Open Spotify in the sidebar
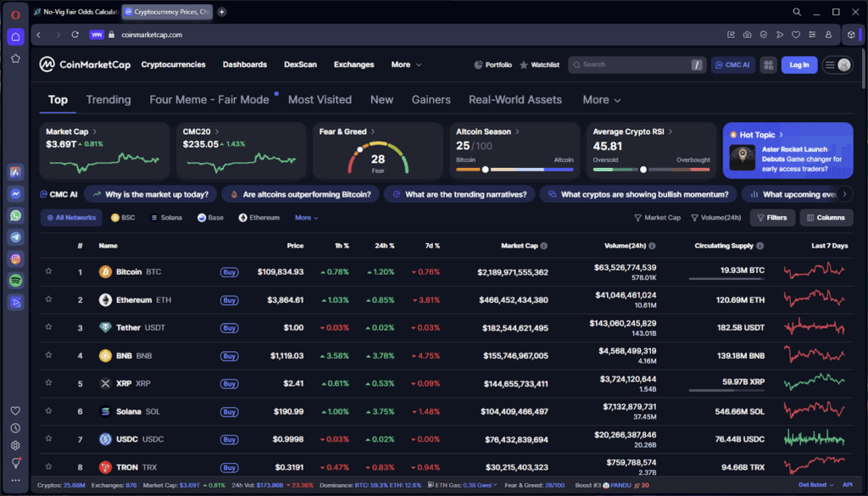The image size is (868, 496). point(15,281)
